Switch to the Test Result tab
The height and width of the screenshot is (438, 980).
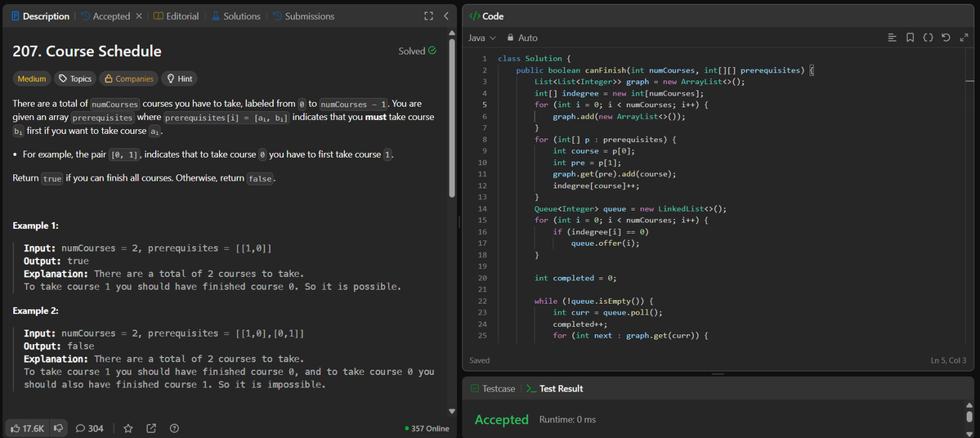pyautogui.click(x=554, y=389)
